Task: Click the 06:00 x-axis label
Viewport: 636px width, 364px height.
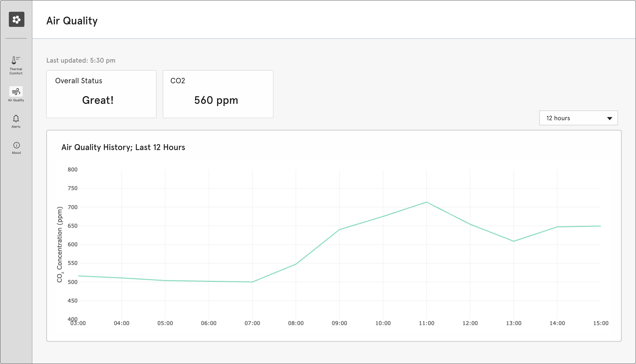Action: 209,323
